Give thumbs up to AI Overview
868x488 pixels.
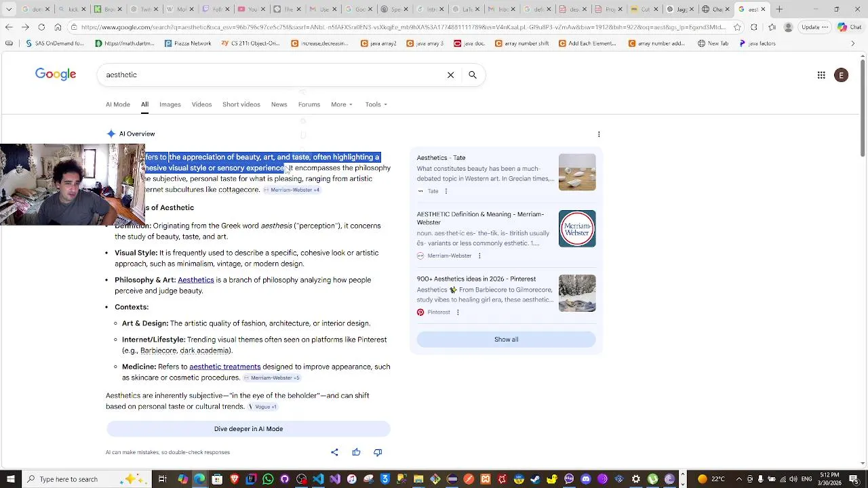click(356, 452)
